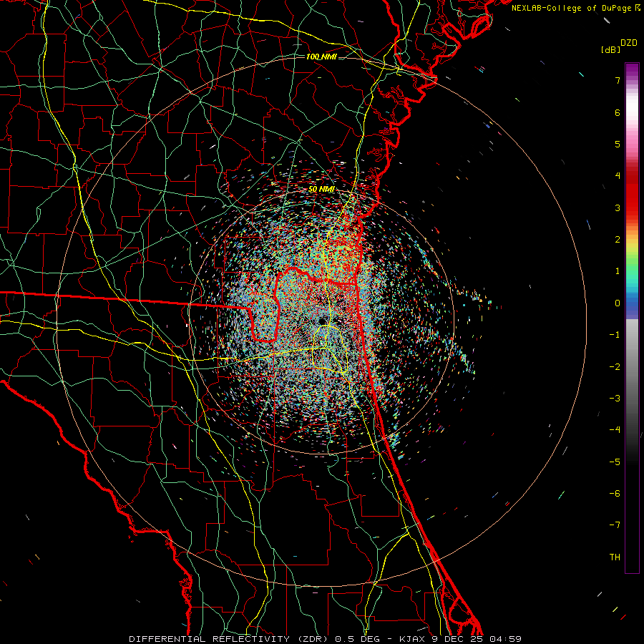Click the -3 value on the color scale
The width and height of the screenshot is (644, 644).
pos(615,399)
